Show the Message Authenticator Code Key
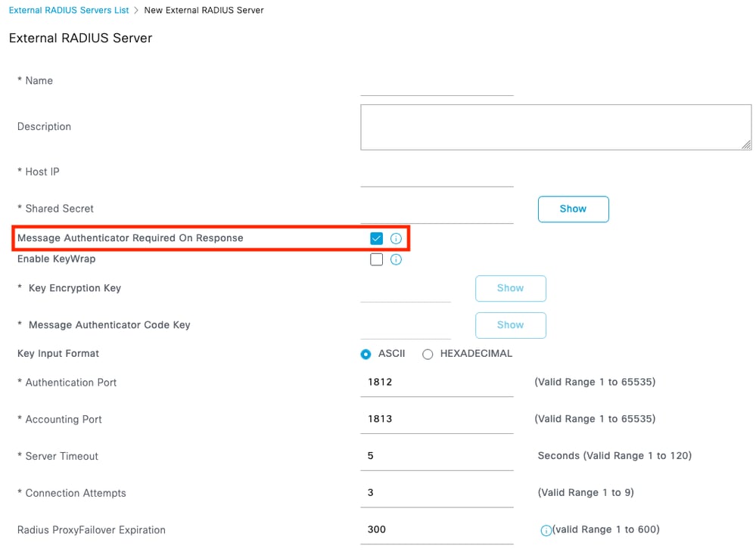 click(x=510, y=325)
